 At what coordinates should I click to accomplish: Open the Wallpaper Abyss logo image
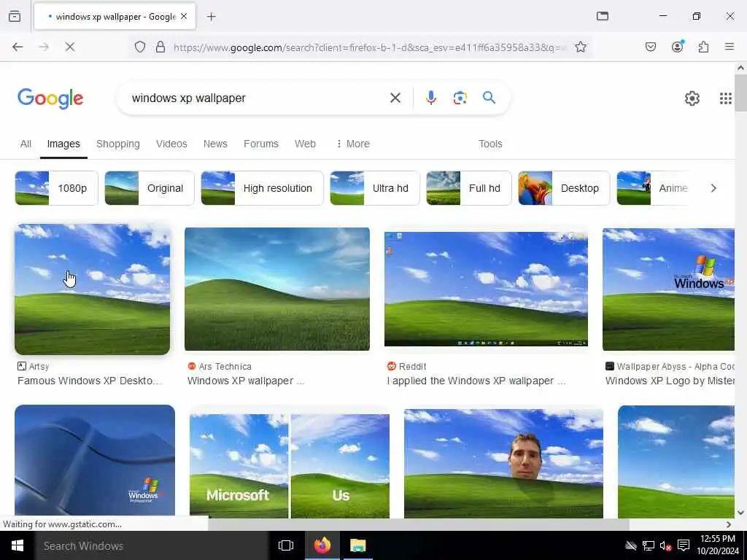click(x=668, y=289)
